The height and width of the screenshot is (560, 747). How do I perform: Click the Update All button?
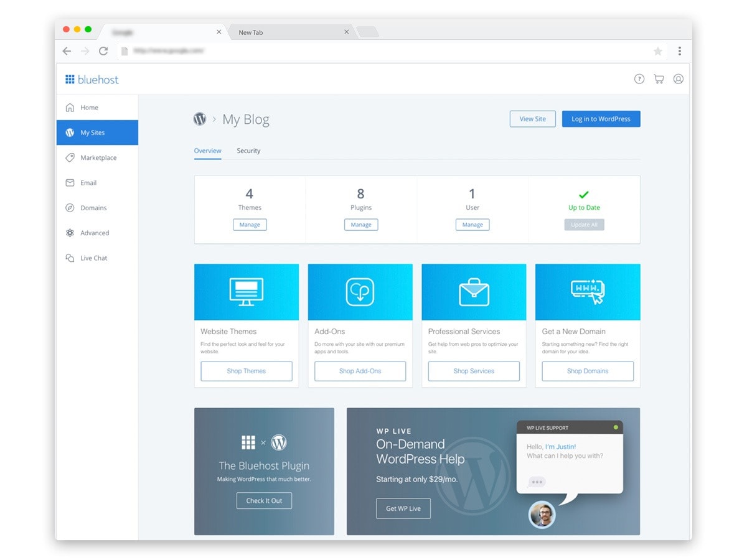click(x=584, y=225)
